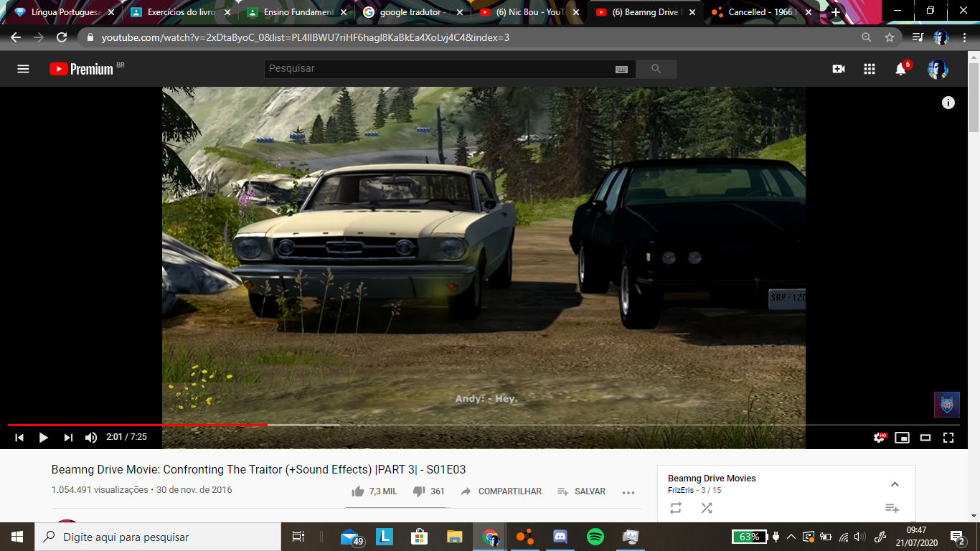Switch to the Ensino Fundamental tab
Screen dimensions: 980x551
[296, 12]
